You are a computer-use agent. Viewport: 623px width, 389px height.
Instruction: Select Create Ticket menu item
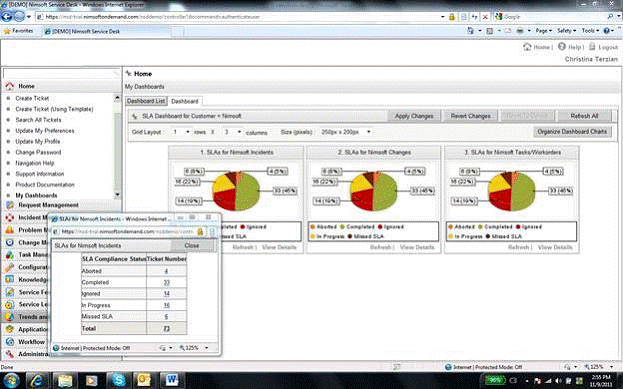[x=32, y=98]
